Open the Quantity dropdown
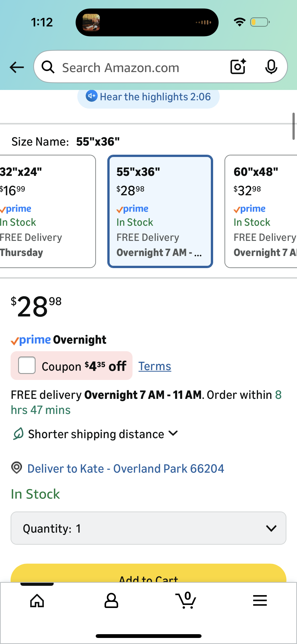This screenshot has width=297, height=644. tap(148, 528)
